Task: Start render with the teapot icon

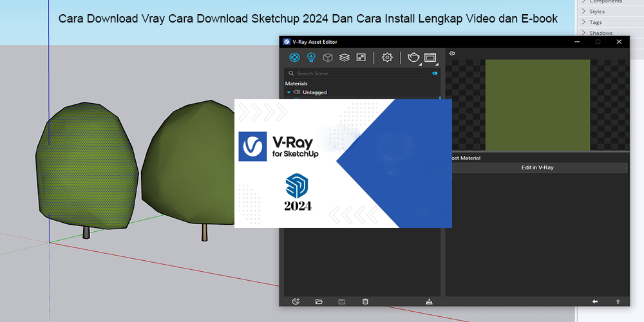Action: click(413, 57)
